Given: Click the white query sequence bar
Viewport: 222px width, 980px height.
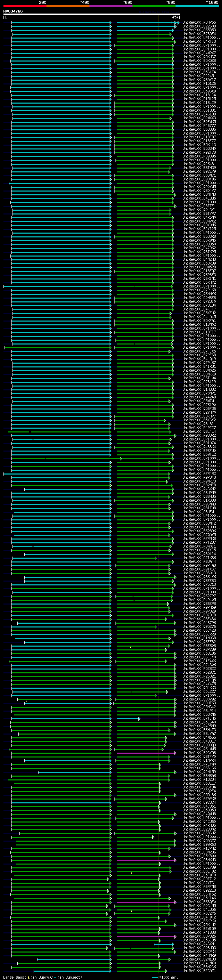Looking at the screenshot, I should [92, 14].
